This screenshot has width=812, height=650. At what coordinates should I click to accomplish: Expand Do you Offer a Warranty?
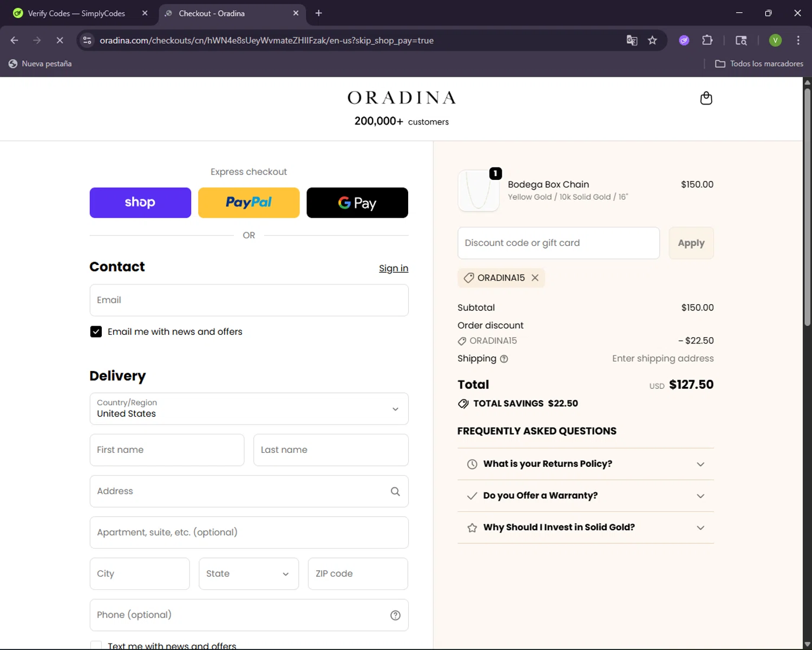pos(586,496)
